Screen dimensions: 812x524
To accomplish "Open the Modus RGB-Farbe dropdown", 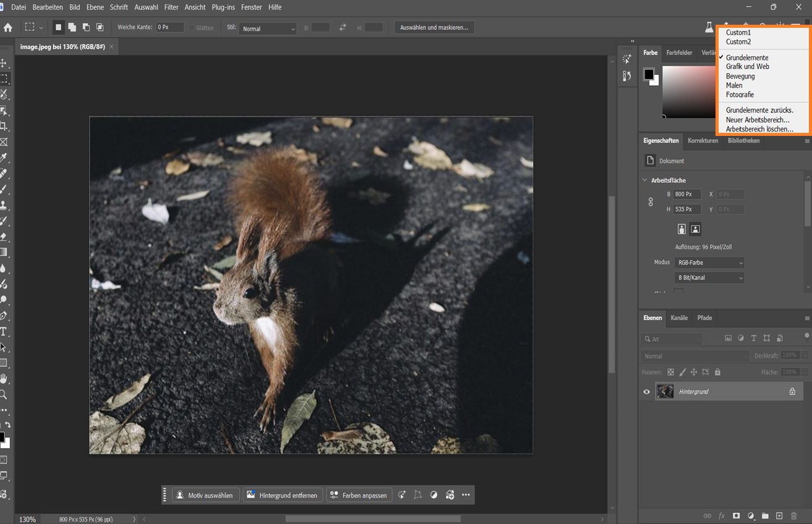I will click(x=709, y=262).
